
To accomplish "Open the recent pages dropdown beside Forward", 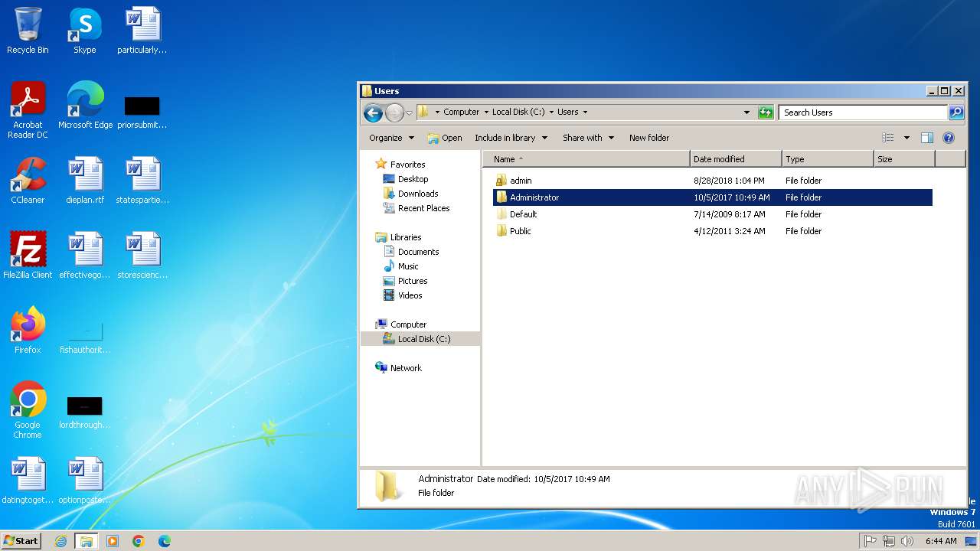I will [x=409, y=112].
